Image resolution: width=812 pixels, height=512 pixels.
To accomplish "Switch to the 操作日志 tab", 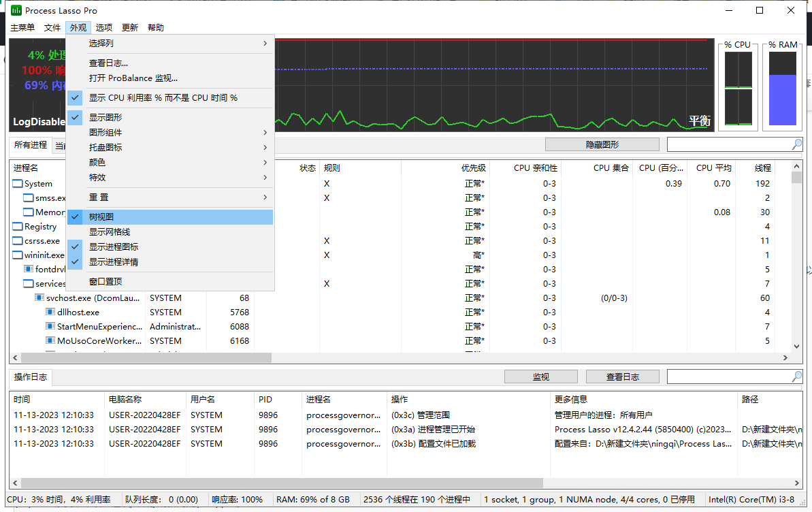I will [31, 377].
